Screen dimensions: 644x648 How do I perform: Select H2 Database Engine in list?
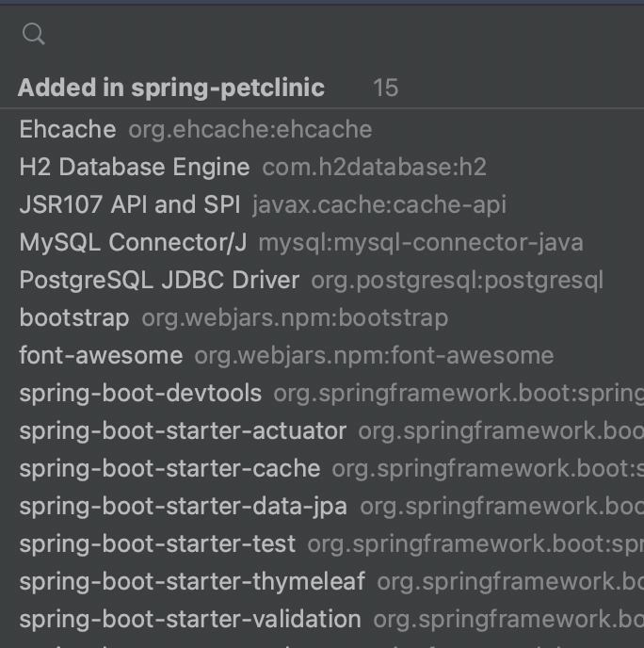tap(135, 168)
